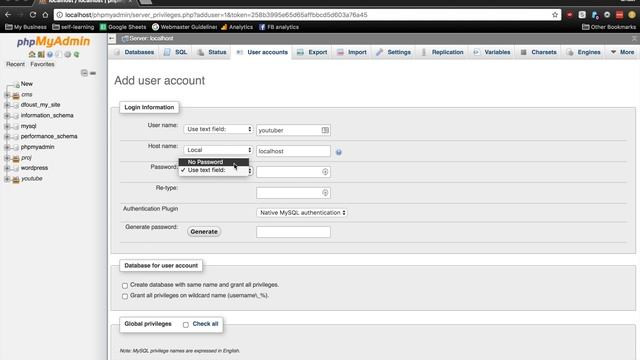Click the gray settings gear icon in sidebar
The width and height of the screenshot is (640, 360).
click(x=67, y=54)
